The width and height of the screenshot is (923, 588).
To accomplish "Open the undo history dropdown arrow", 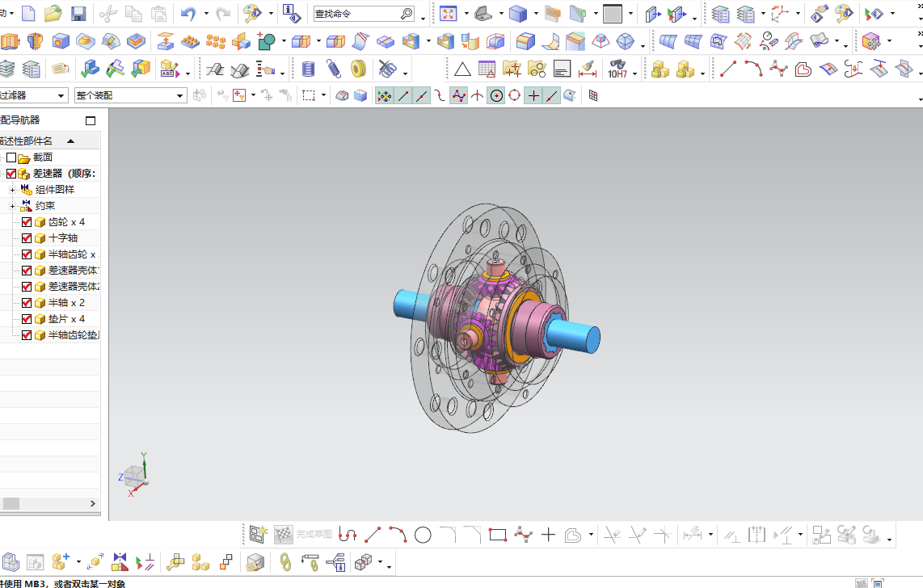I will coord(206,14).
